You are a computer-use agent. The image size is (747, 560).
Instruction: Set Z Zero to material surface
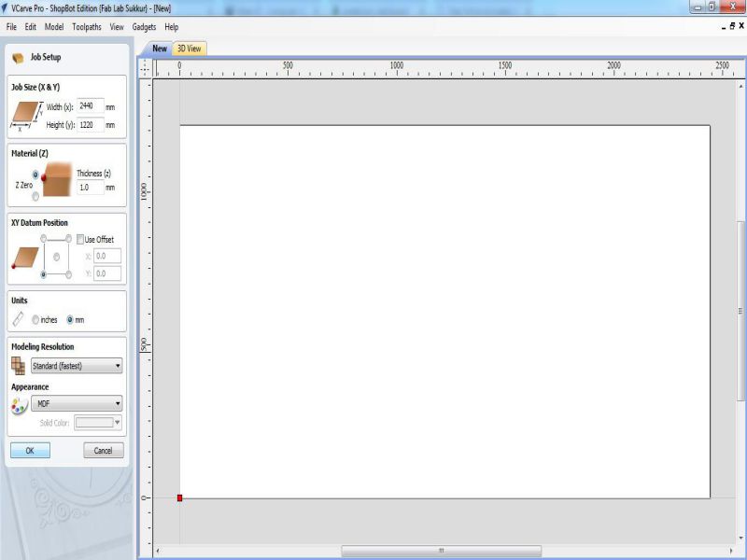click(x=35, y=175)
